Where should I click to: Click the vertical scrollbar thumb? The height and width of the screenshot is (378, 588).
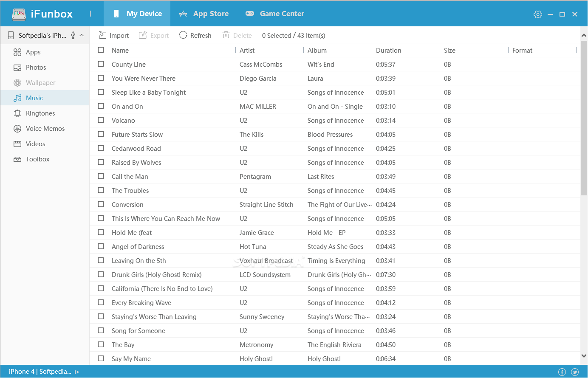point(584,118)
